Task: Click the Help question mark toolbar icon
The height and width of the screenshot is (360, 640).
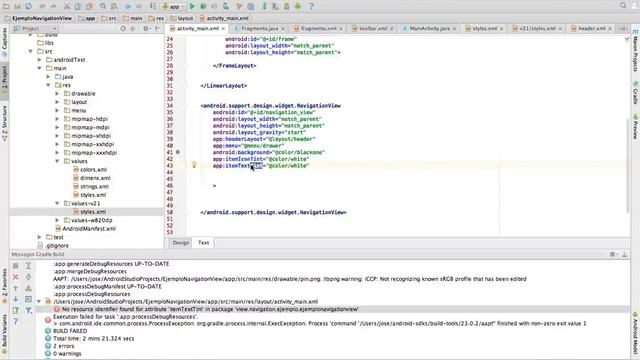Action: point(311,6)
